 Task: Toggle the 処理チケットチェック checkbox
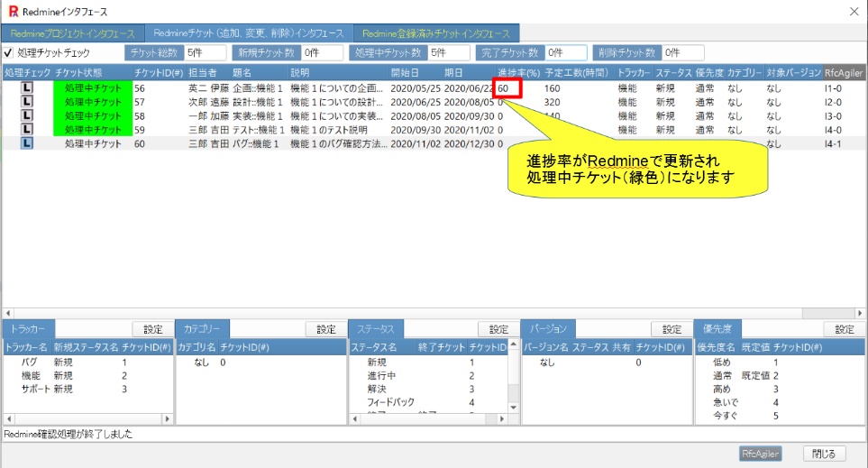(8, 53)
